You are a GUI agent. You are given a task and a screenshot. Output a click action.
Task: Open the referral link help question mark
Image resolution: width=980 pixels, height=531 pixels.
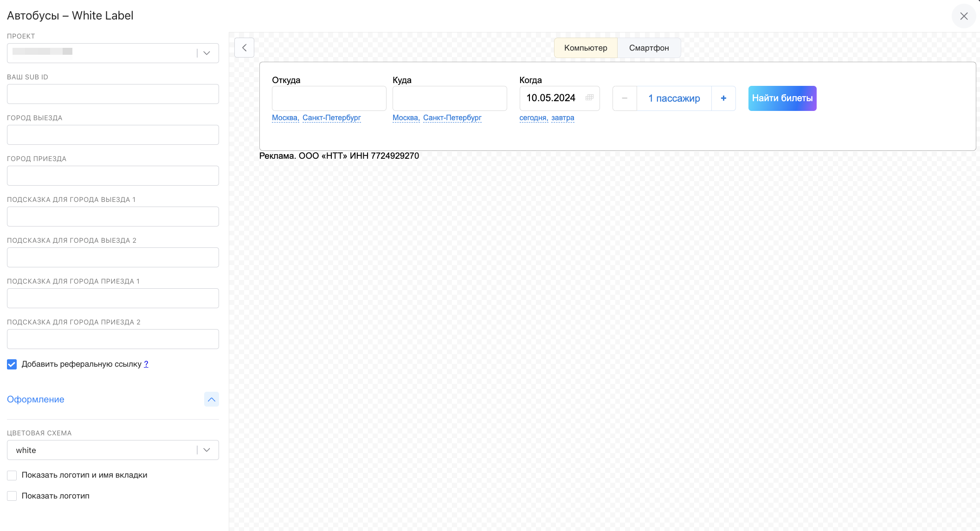(x=146, y=364)
